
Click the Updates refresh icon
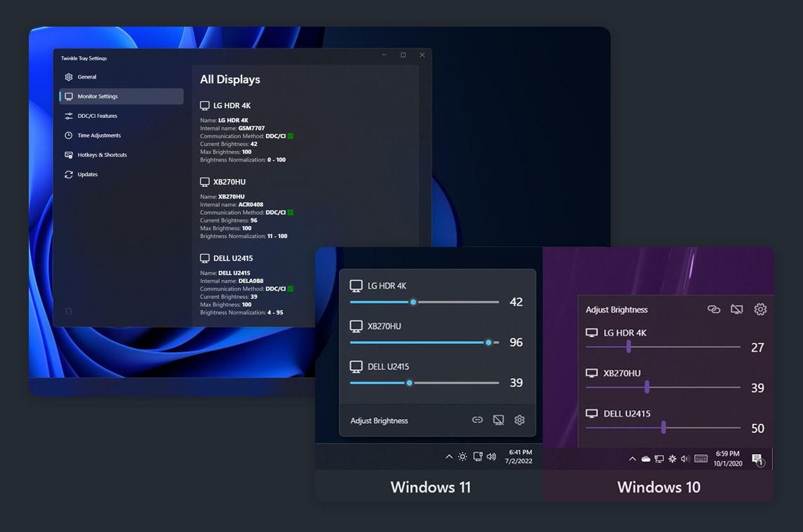pyautogui.click(x=69, y=174)
